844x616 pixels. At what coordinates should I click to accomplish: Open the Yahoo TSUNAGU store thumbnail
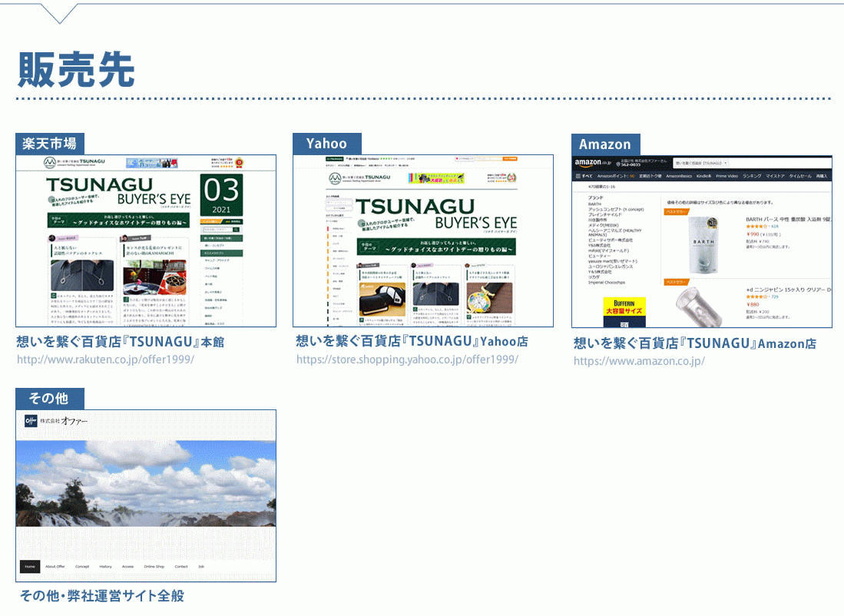423,240
